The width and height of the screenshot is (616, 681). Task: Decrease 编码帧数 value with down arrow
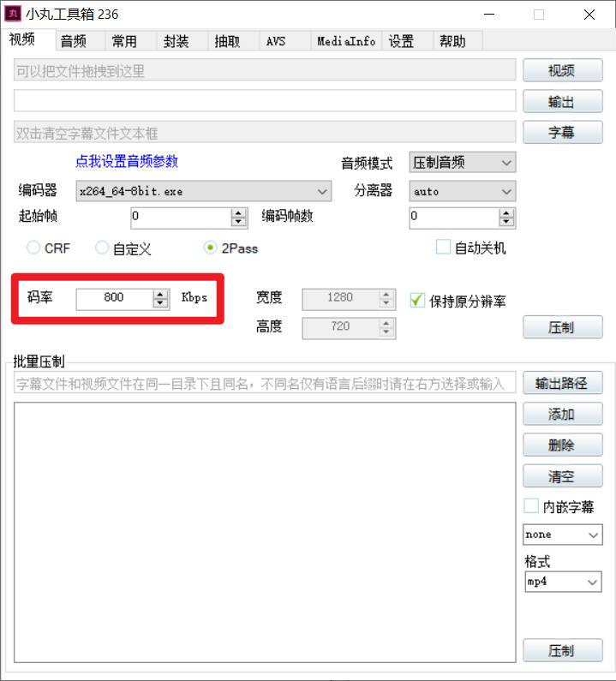pos(506,222)
